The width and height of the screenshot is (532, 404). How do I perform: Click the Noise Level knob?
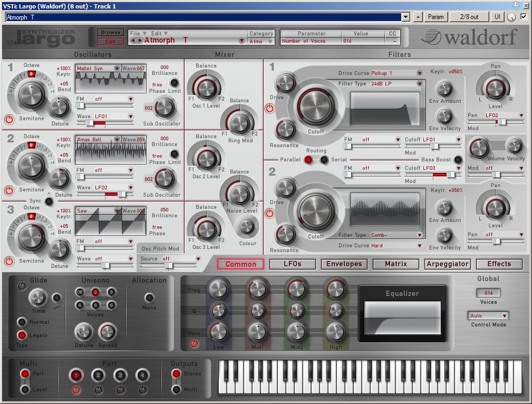pos(239,194)
